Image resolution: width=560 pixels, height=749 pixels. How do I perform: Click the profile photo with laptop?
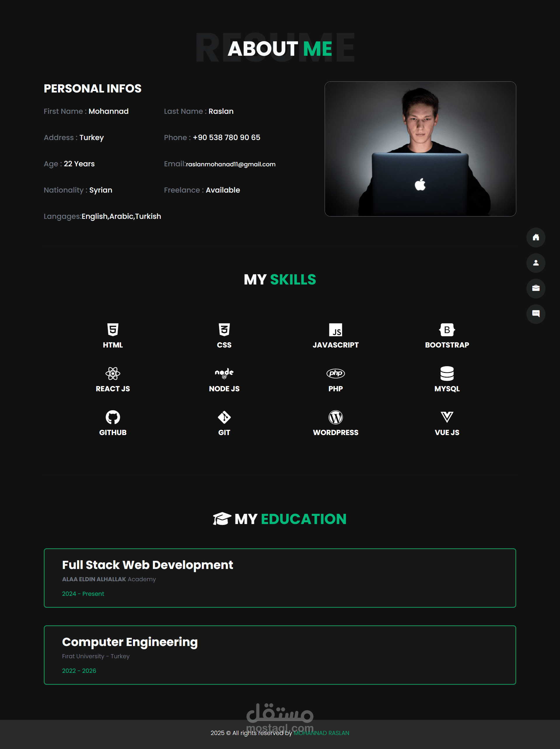point(420,149)
